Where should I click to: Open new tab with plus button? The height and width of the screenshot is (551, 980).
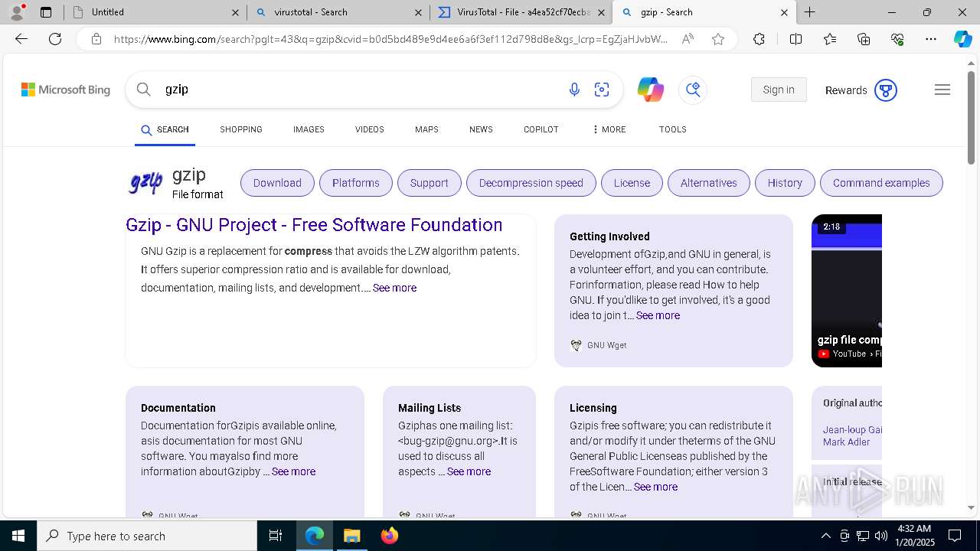point(809,12)
